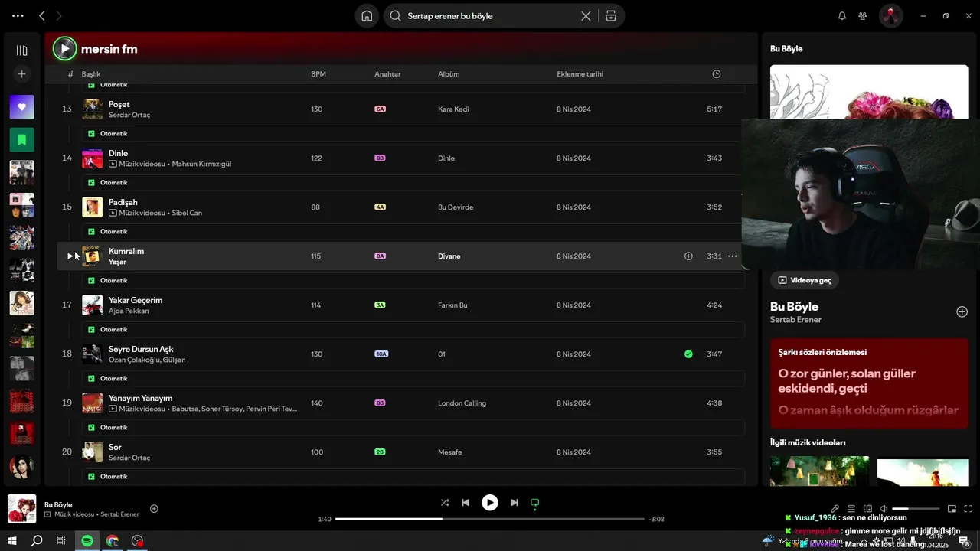The width and height of the screenshot is (980, 551).
Task: Open the Şarkı sözleri önizlemesi lyrics card
Action: click(x=869, y=383)
